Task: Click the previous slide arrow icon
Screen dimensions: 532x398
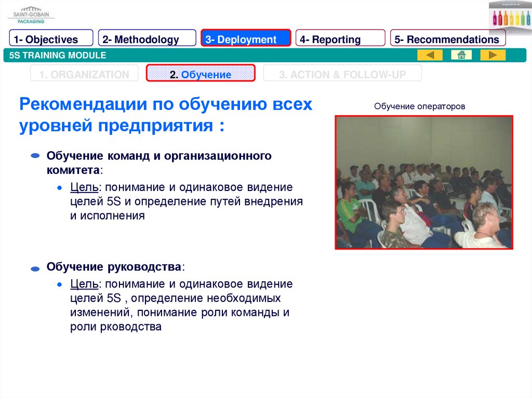Action: pos(430,55)
